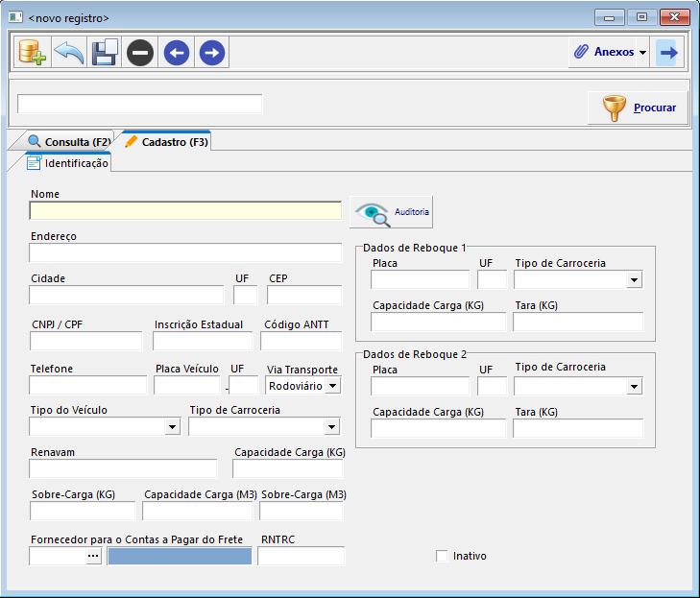700x598 pixels.
Task: Click the blue arrow at toolbar end
Action: pyautogui.click(x=668, y=53)
